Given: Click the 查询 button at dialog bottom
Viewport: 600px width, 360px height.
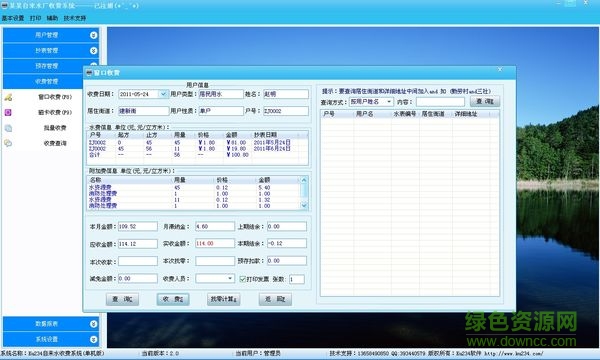Looking at the screenshot, I should (122, 299).
